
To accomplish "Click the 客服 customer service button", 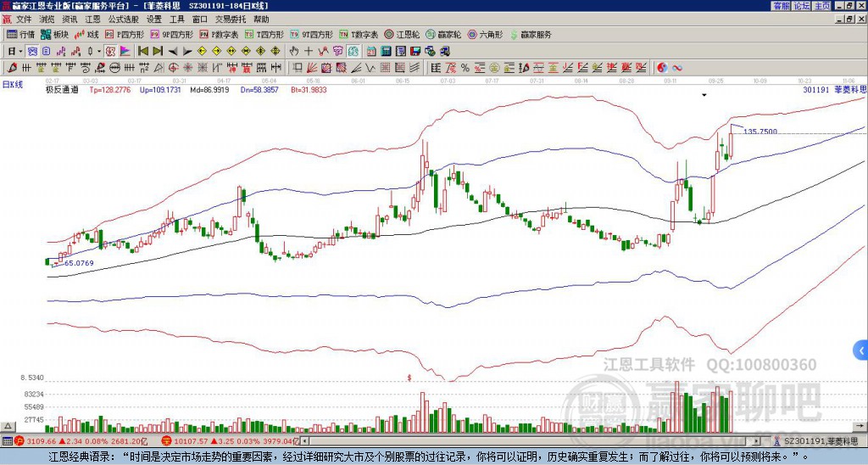I will [781, 6].
